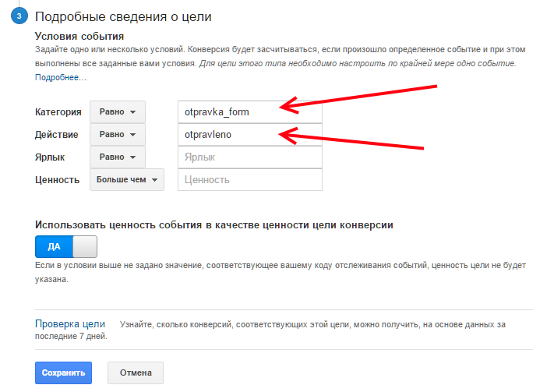Screen dimensions: 554x392
Task: Open the Категория condition dropdown
Action: pos(118,112)
